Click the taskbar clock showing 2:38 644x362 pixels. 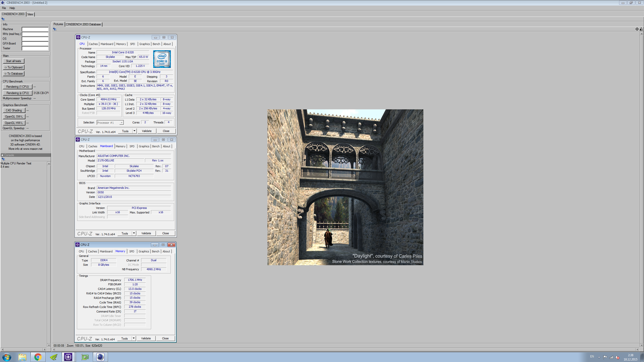click(x=630, y=357)
